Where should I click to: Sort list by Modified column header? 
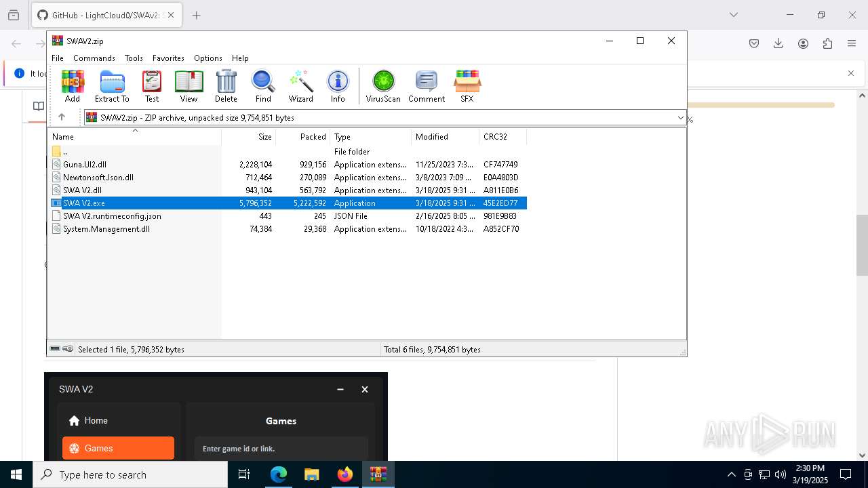(x=446, y=136)
